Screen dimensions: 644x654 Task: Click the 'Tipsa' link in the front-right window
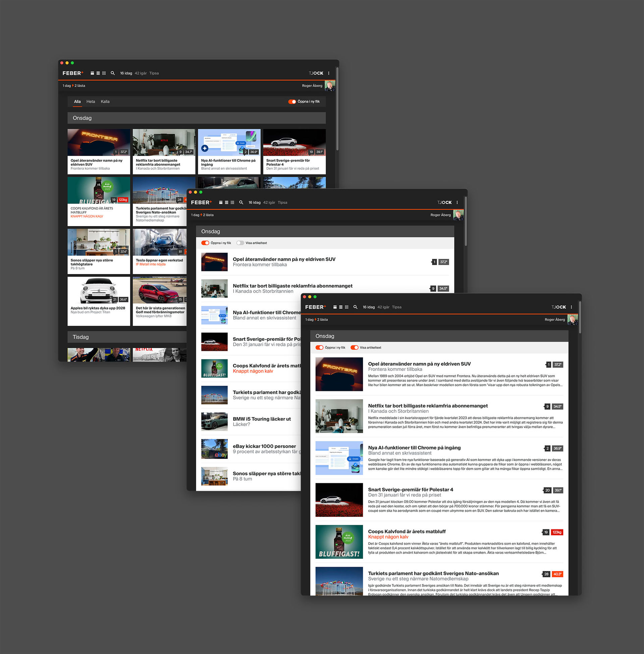point(396,307)
